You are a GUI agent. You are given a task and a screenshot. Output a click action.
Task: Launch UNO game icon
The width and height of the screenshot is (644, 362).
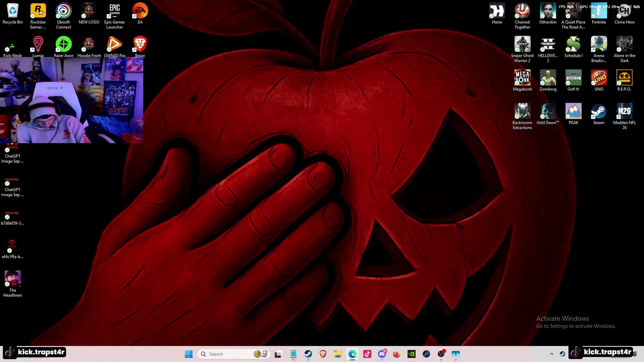click(x=599, y=81)
